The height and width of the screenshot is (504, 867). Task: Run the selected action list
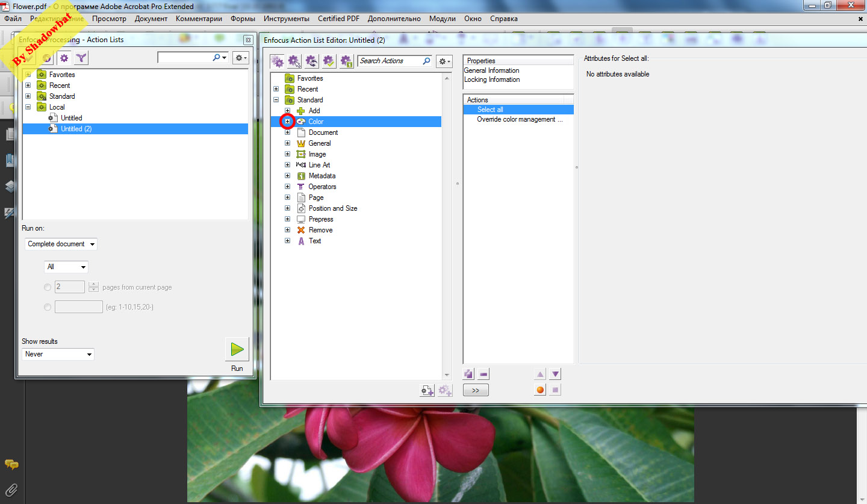point(237,349)
